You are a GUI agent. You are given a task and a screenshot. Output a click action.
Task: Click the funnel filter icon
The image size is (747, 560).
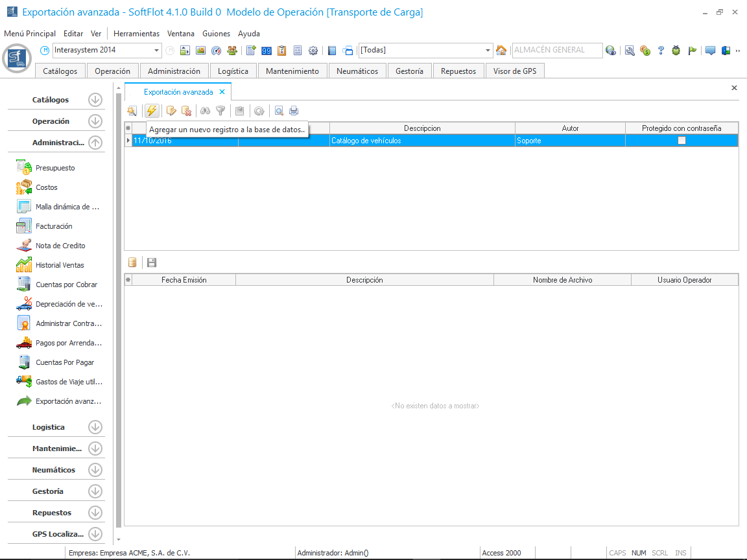pos(220,111)
